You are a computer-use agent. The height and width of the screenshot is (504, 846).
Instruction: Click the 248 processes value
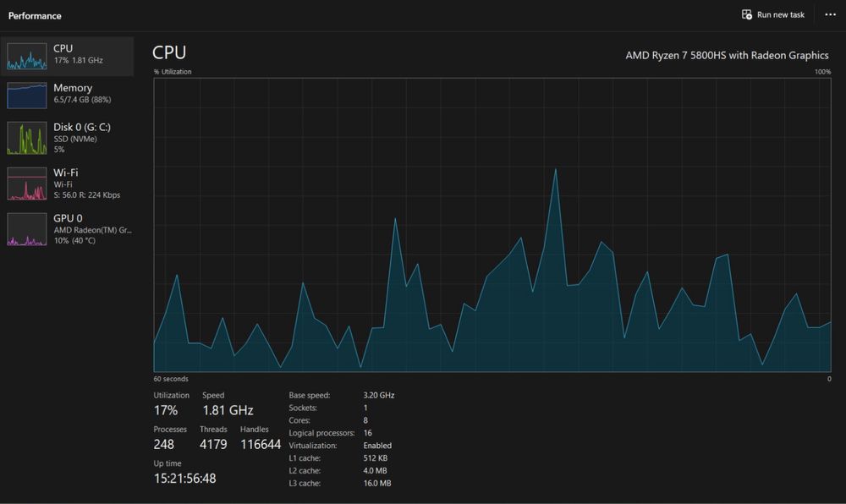pyautogui.click(x=163, y=444)
